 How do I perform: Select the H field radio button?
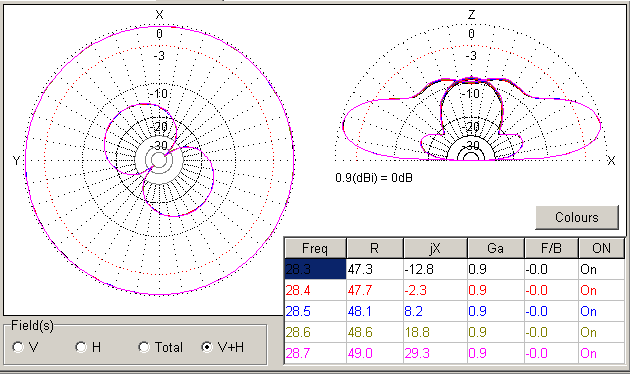(81, 347)
